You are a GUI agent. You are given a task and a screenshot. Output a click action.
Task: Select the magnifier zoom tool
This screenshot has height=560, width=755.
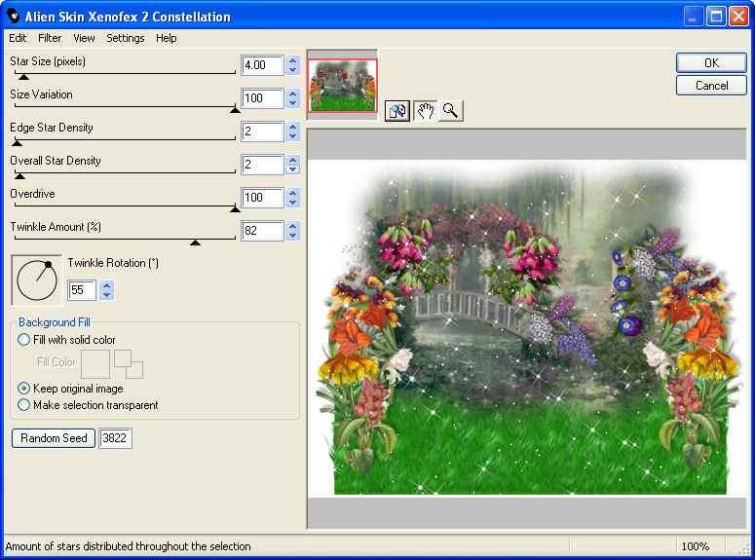click(x=450, y=110)
